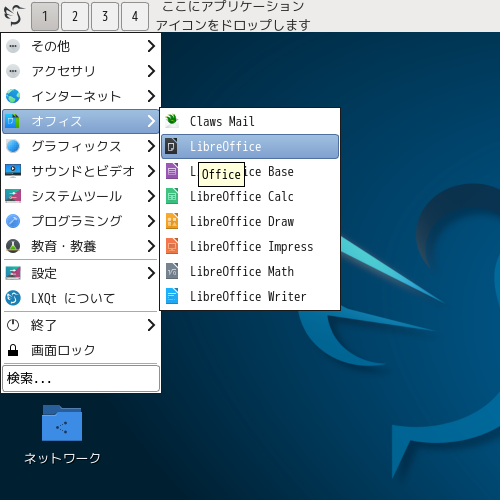The width and height of the screenshot is (500, 500).
Task: Select the 画面ロック menu entry
Action: coord(80,350)
